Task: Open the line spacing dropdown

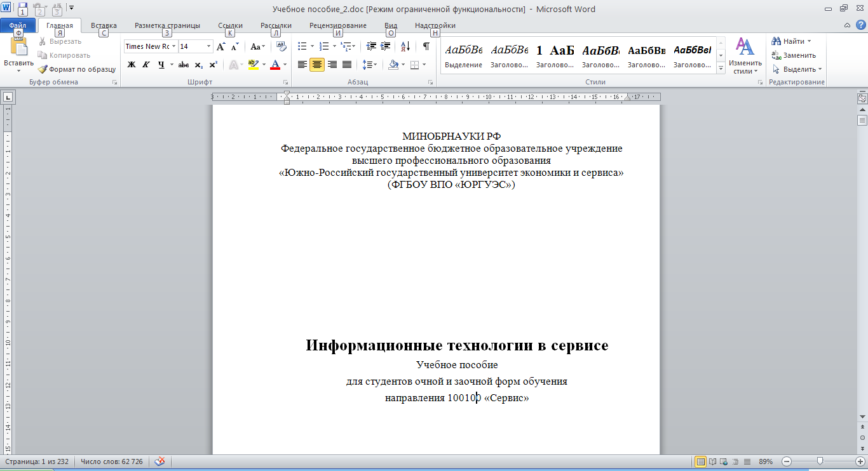Action: [369, 65]
